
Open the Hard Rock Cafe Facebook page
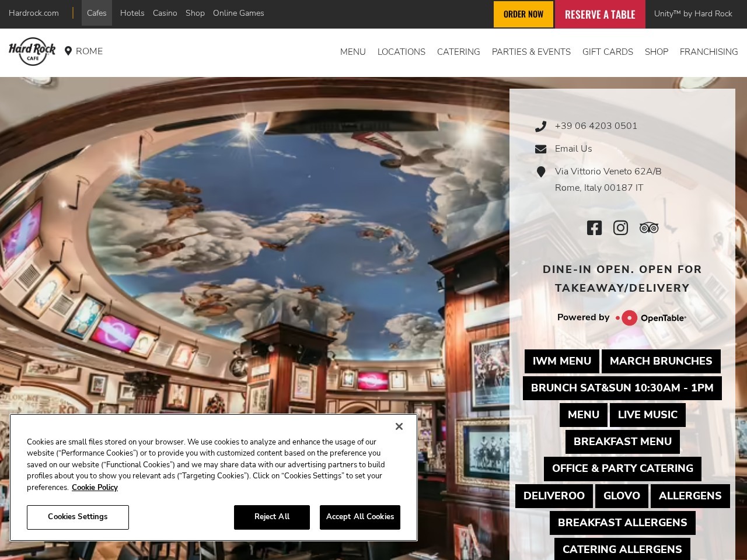coord(594,228)
